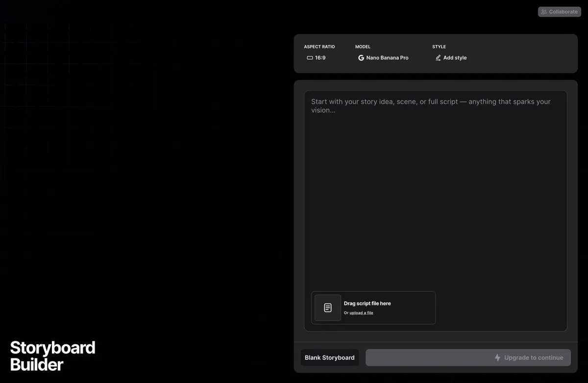The image size is (588, 383).
Task: Click the Drag script file here text
Action: (367, 304)
